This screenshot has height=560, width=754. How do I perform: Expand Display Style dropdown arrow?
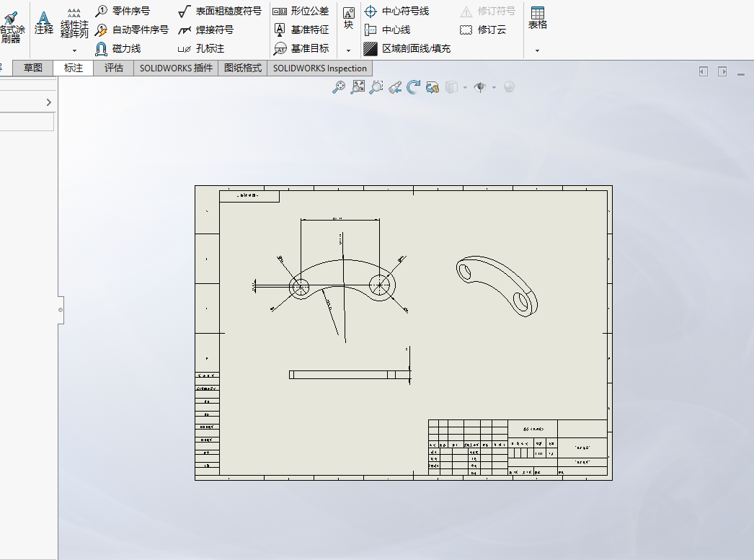[465, 87]
